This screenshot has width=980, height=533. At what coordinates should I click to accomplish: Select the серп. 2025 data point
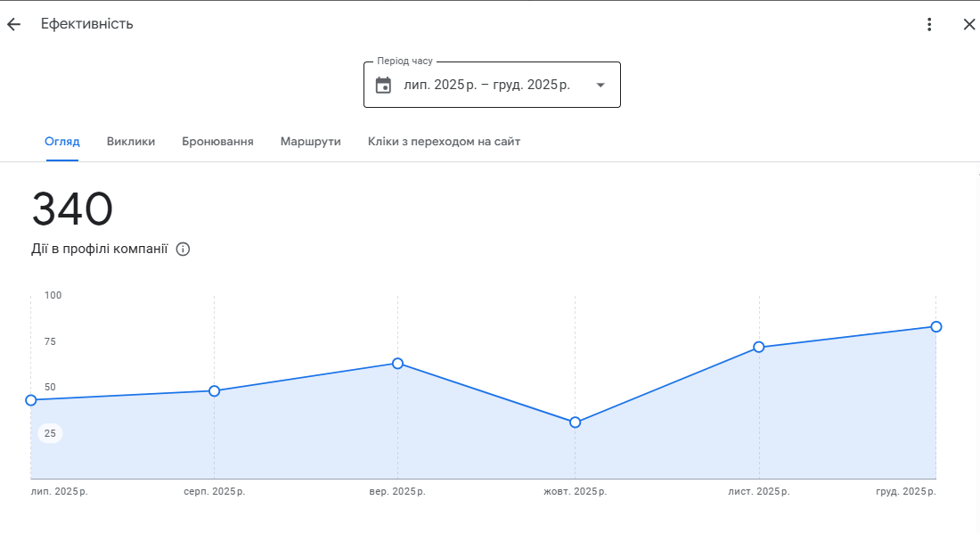click(x=215, y=391)
